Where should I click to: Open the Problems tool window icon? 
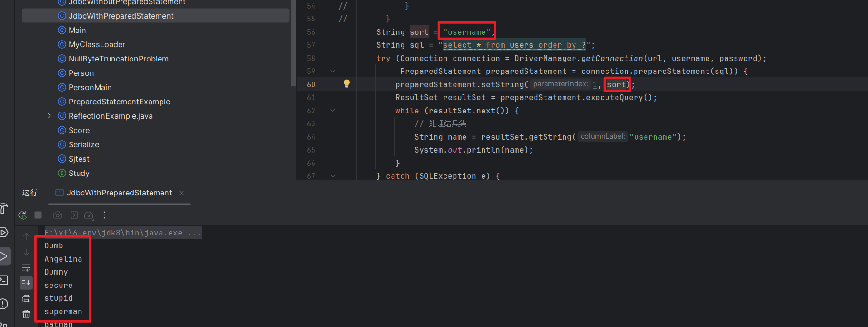[4, 304]
